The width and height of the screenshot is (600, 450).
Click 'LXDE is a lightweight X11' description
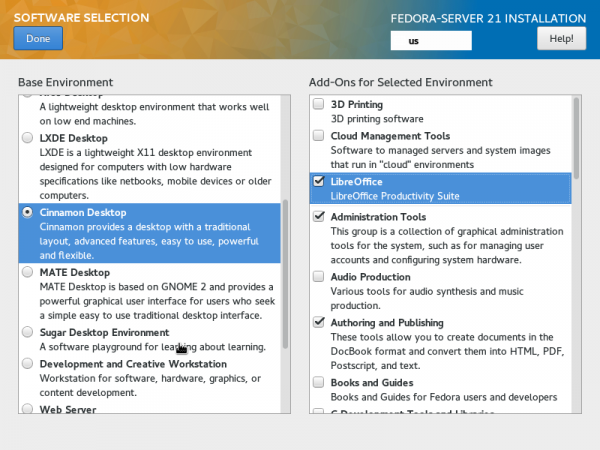coord(156,174)
